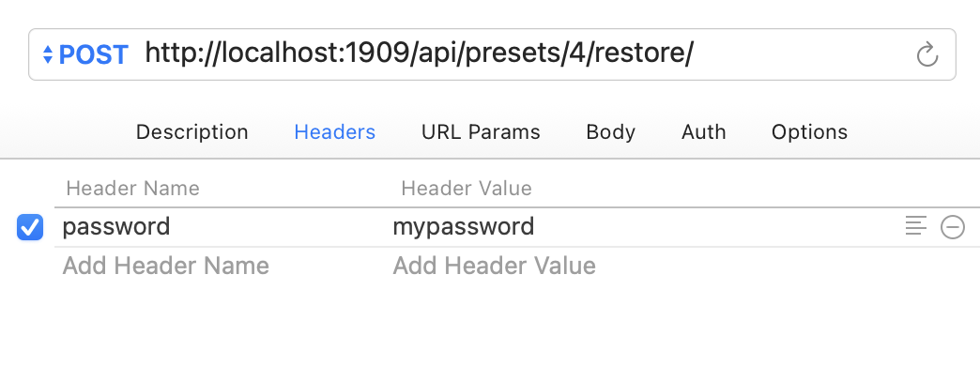Show the Options tab

(x=809, y=131)
